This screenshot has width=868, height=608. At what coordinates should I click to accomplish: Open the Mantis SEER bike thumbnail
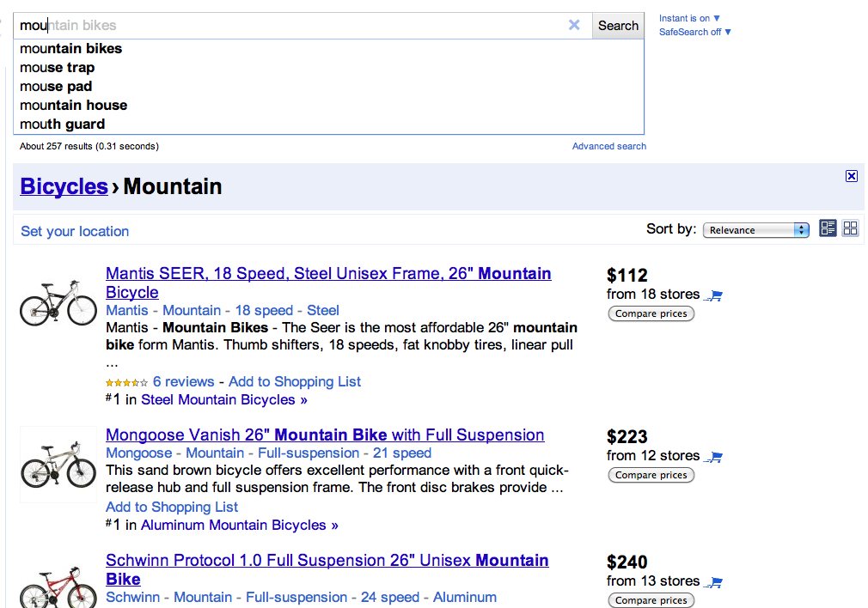[x=58, y=302]
